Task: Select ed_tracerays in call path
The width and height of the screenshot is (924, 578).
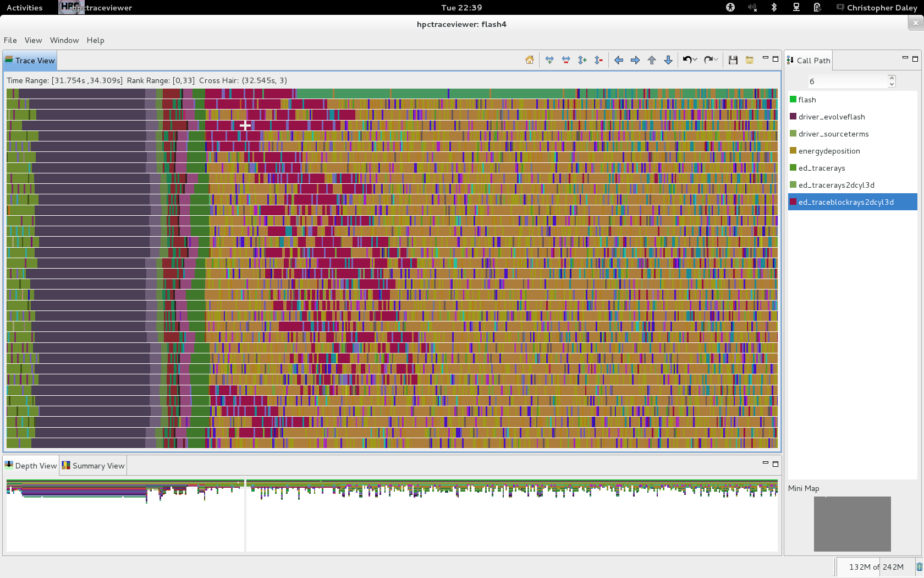Action: (x=853, y=168)
